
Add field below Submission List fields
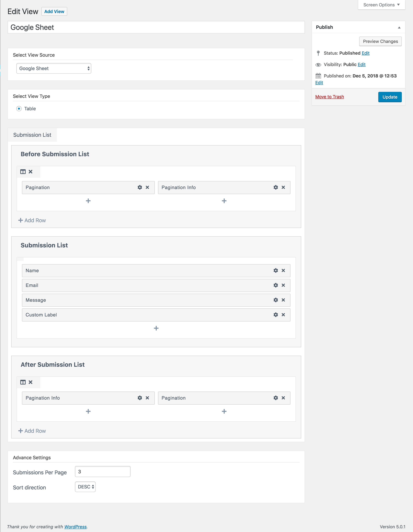(x=156, y=328)
